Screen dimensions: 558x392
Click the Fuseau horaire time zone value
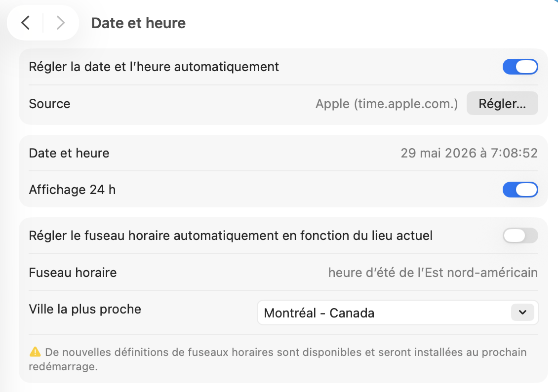(433, 273)
